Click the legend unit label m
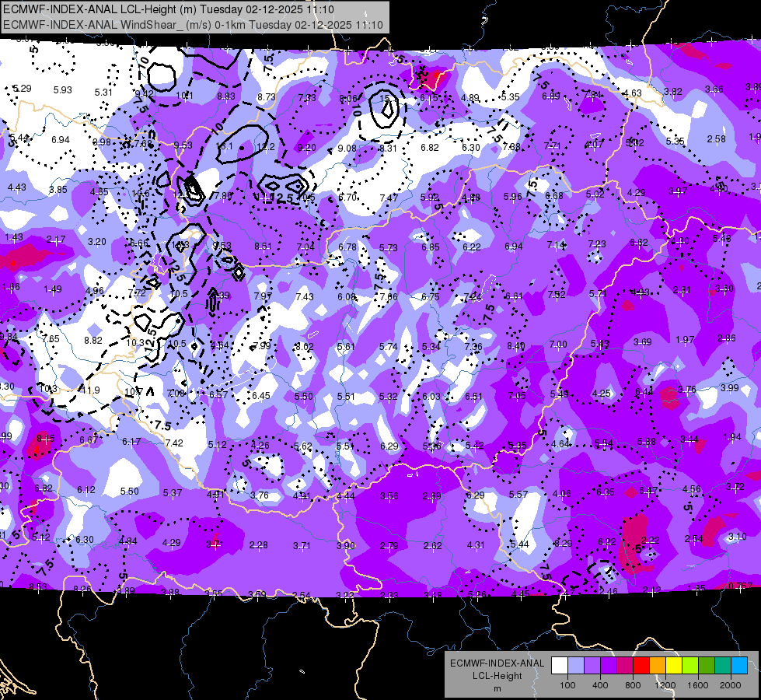Image resolution: width=761 pixels, height=700 pixels. 497,689
